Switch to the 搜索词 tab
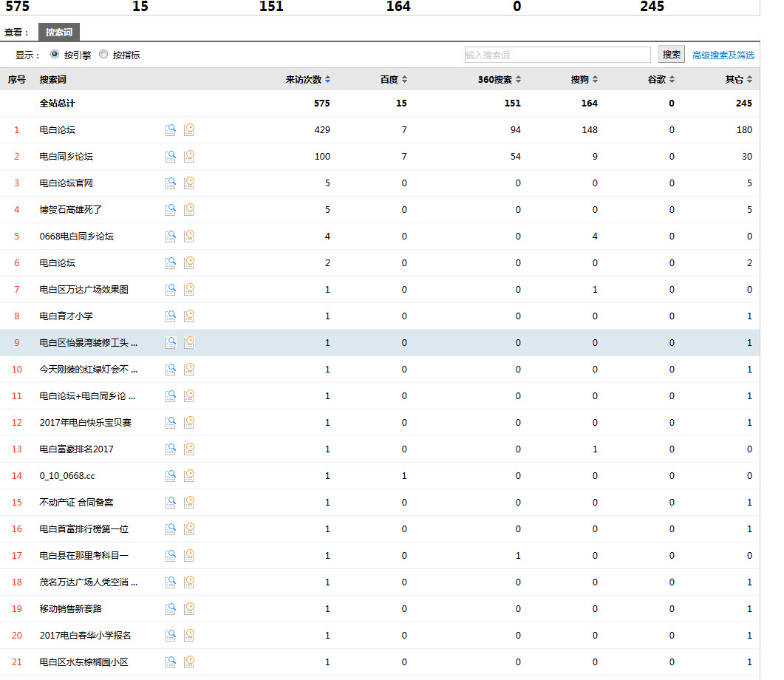784x680 pixels. pyautogui.click(x=59, y=33)
